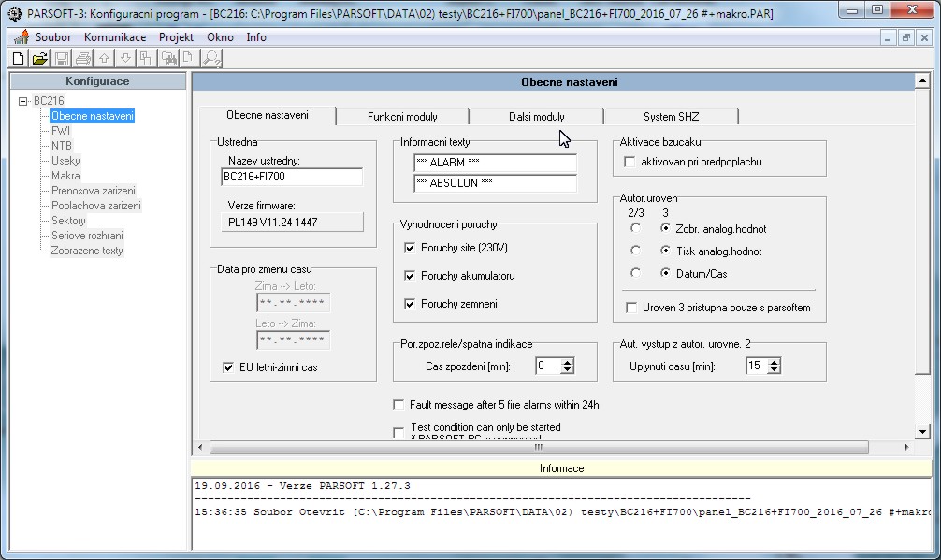This screenshot has width=941, height=560.
Task: Collapse the BC216 tree node
Action: point(22,101)
